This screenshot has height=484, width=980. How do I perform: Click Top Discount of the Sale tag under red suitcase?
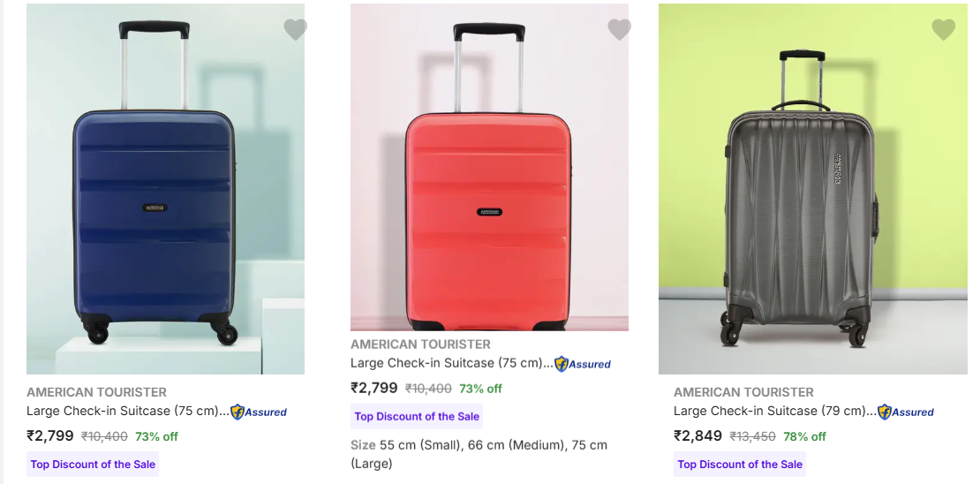pyautogui.click(x=417, y=417)
